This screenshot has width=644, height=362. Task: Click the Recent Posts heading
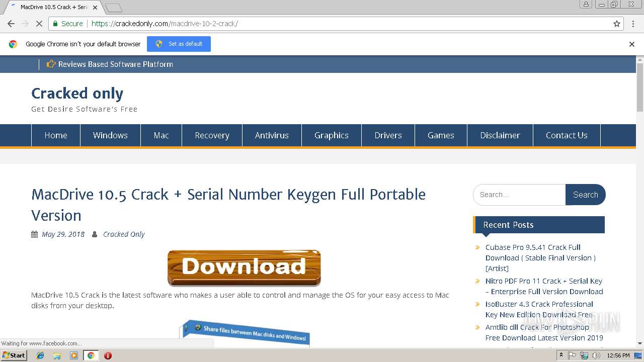click(508, 225)
